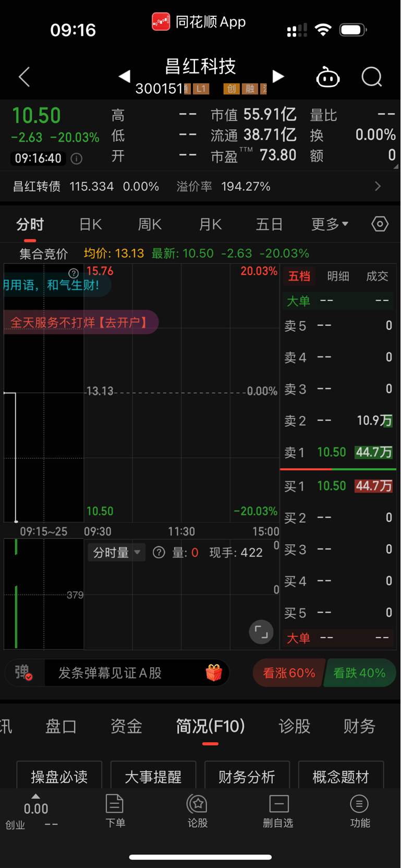This screenshot has width=401, height=868.
Task: Tap 买1 row at price 10.50
Action: click(338, 486)
